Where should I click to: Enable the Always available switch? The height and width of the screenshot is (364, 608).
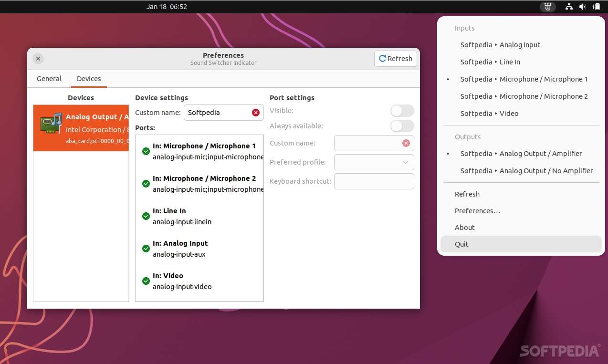click(x=402, y=126)
